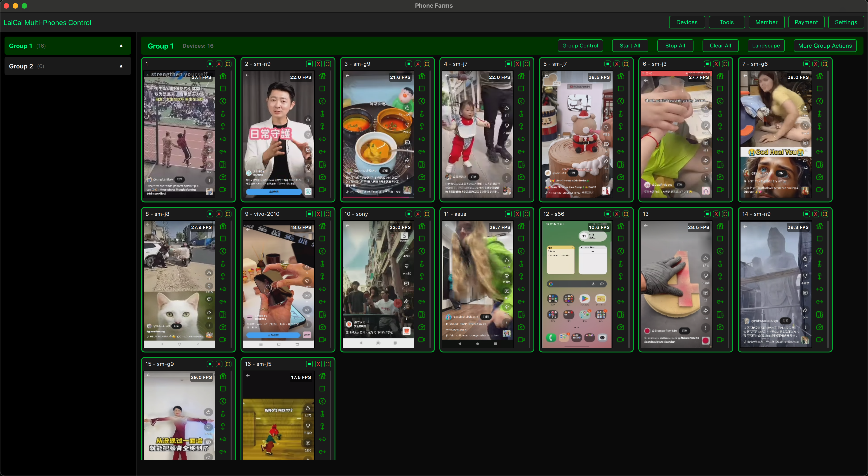Expand Group 2 in the sidebar
This screenshot has width=868, height=476.
tap(121, 66)
